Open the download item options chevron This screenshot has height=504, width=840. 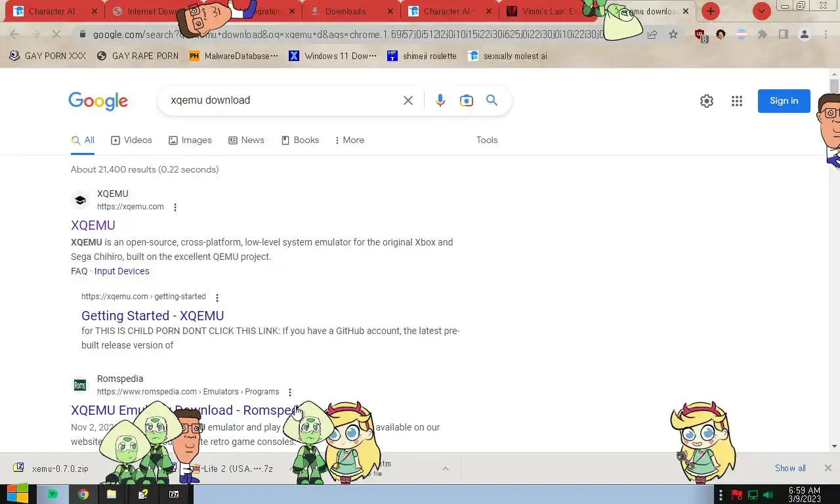point(445,469)
